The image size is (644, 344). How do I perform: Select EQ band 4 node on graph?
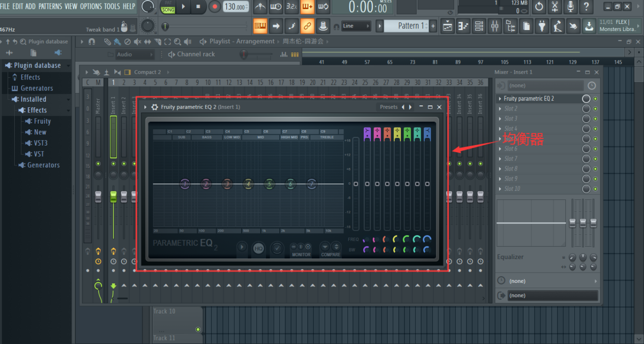[248, 184]
